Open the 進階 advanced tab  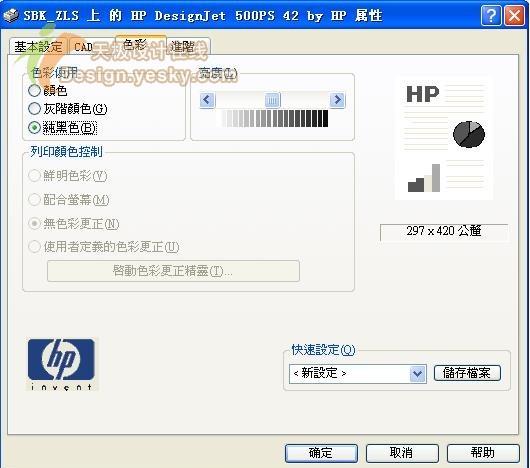point(189,46)
